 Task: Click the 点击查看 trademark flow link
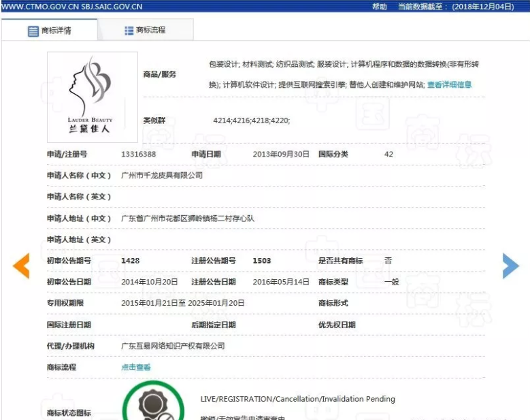tap(135, 367)
